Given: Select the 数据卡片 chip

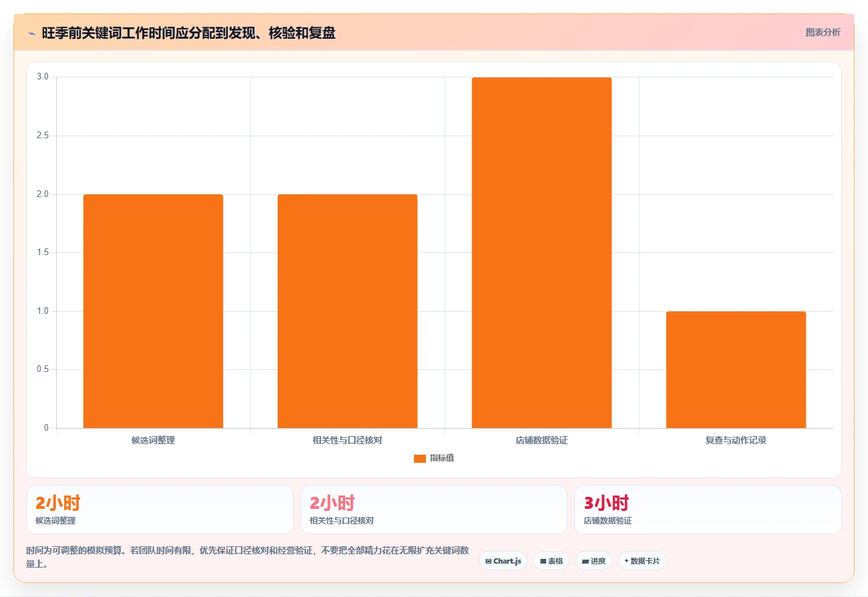Looking at the screenshot, I should (x=642, y=561).
